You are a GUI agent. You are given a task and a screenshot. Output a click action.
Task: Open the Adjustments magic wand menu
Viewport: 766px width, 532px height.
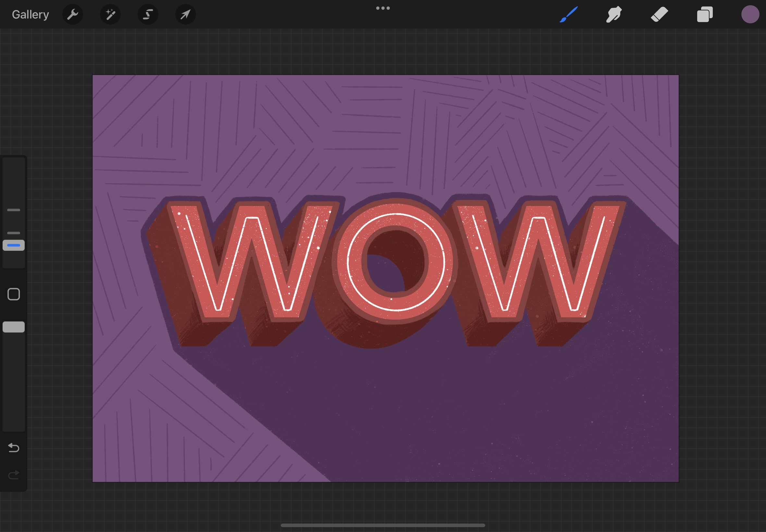click(x=110, y=14)
